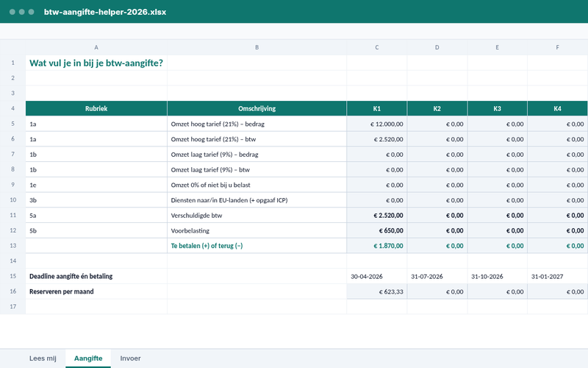Click 'Omzet hoog tarief (21%) – btw' cell

click(x=257, y=139)
